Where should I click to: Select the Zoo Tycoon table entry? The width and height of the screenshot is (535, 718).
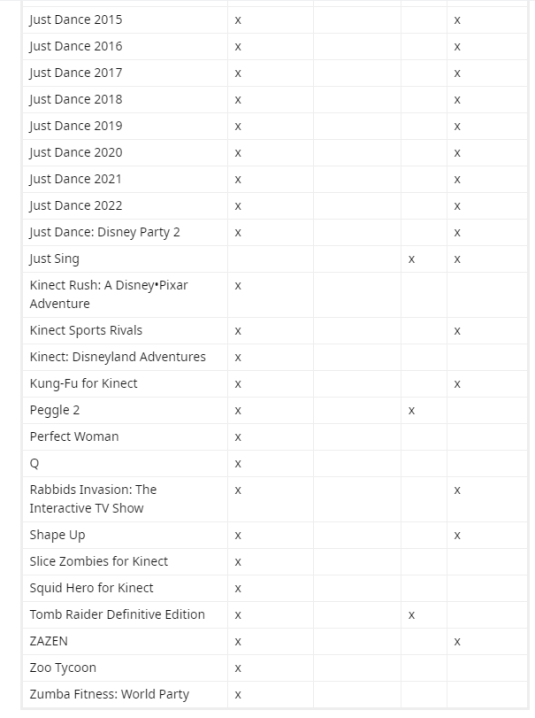pos(63,668)
